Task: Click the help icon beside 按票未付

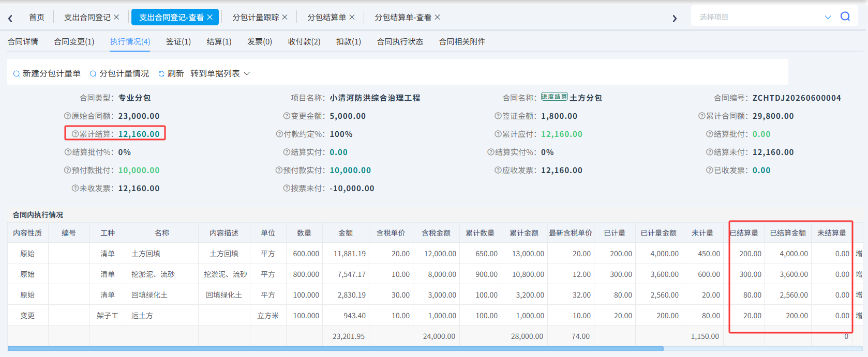Action: (287, 189)
